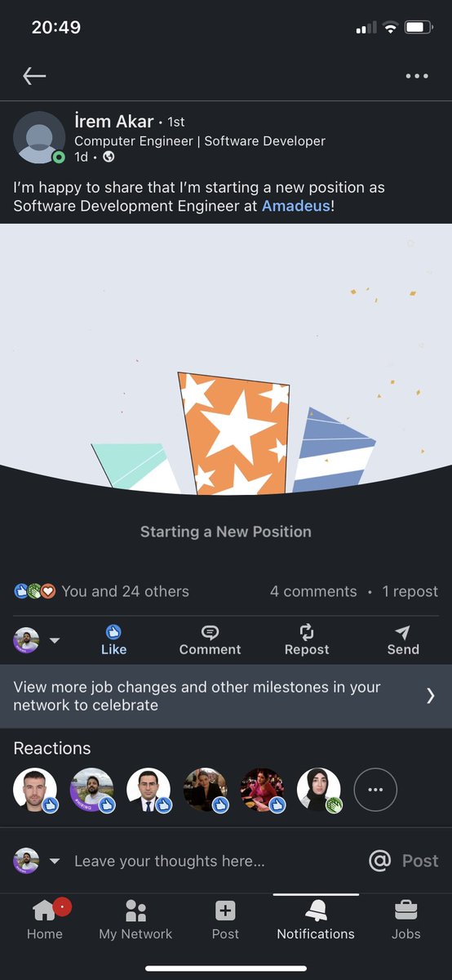Open the Jobs briefcase tab
452x980 pixels.
[x=405, y=919]
